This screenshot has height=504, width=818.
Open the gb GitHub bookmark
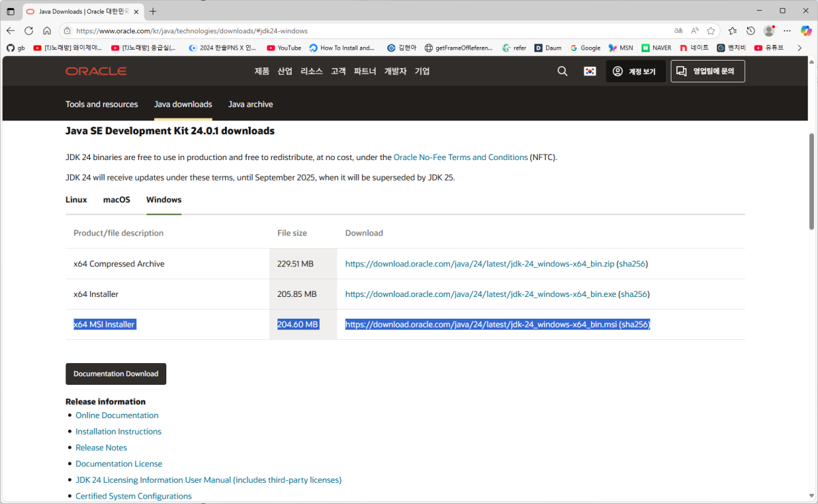[x=16, y=48]
